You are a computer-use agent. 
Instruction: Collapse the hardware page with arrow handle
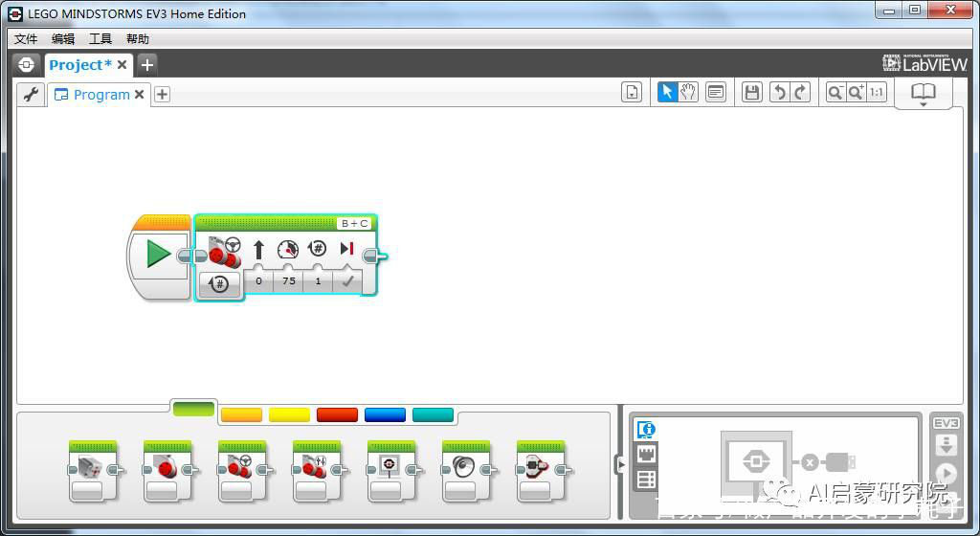[x=621, y=465]
